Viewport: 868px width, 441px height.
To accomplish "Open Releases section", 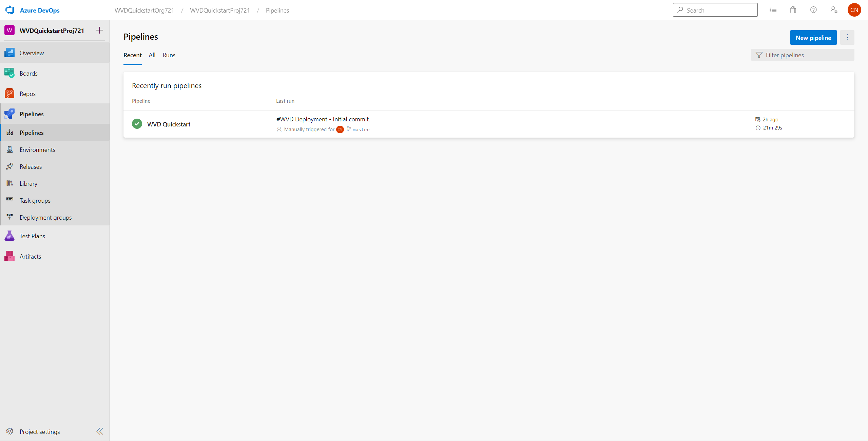I will (31, 166).
